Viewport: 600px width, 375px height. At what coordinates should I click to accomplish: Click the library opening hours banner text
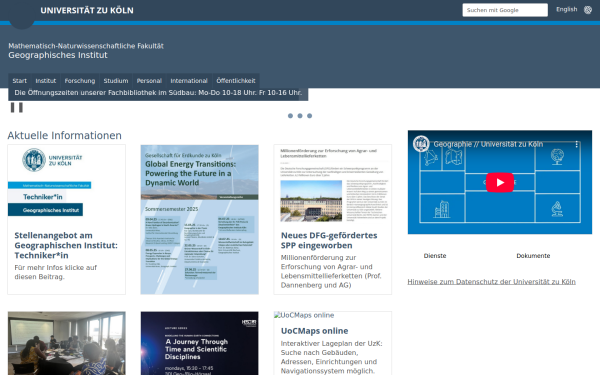[x=158, y=93]
